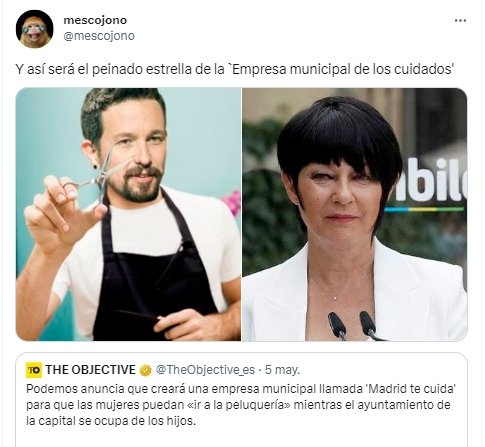Image resolution: width=485 pixels, height=447 pixels.
Task: Click THE OBJECTIVE account name in quoted tweet
Action: pyautogui.click(x=90, y=370)
